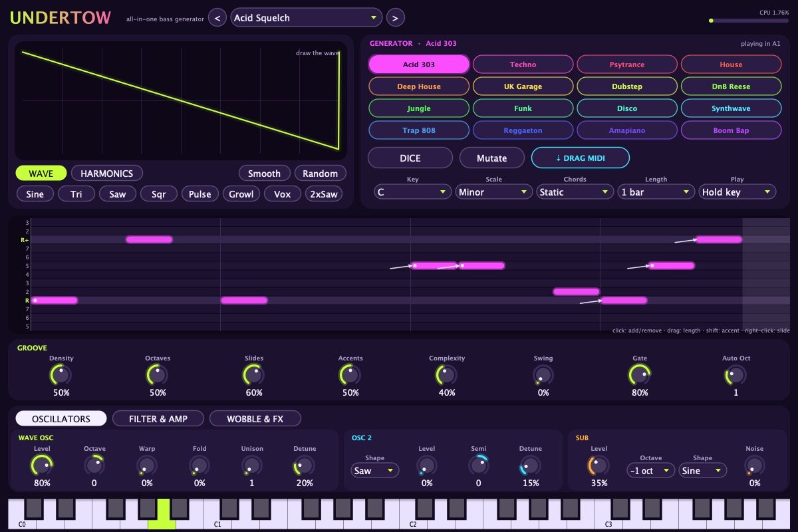Screen dimensions: 798x532
Task: Select the Acid 303 generator style
Action: coord(419,65)
